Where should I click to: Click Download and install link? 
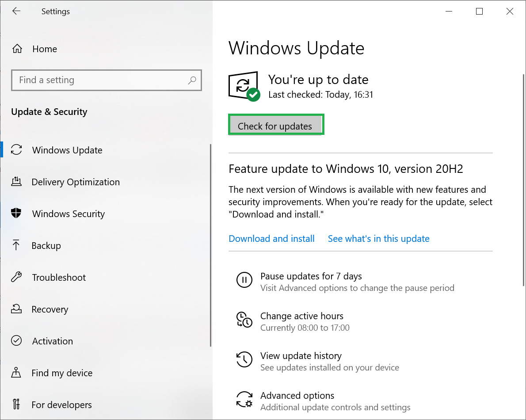(x=271, y=238)
